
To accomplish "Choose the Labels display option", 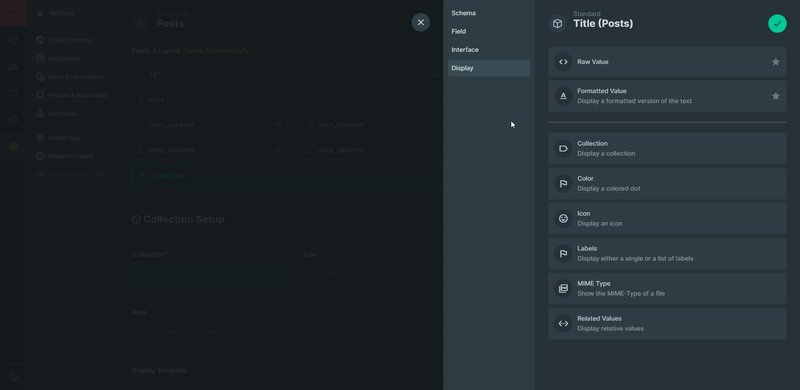I will pyautogui.click(x=667, y=253).
